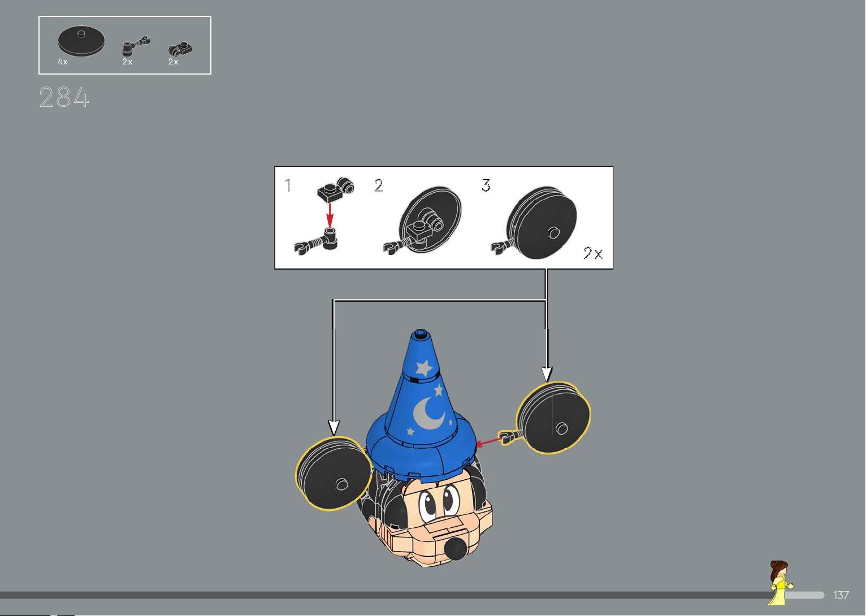Screen dimensions: 866x616
Task: Click the yellow-outlined clip on the floating ear
Action: [x=507, y=437]
